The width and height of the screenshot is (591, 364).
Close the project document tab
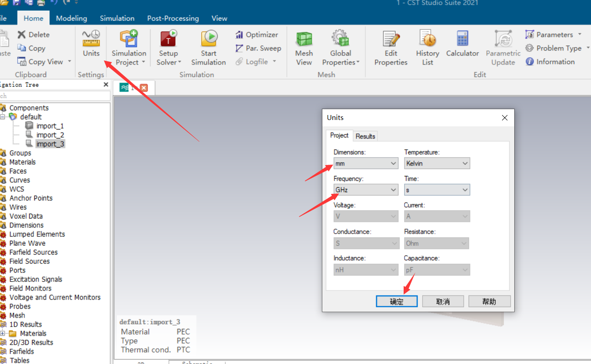(144, 88)
